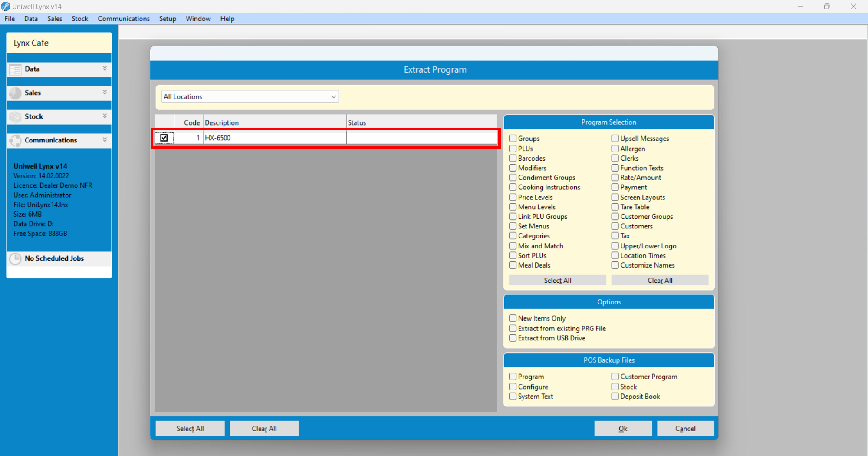Image resolution: width=868 pixels, height=456 pixels.
Task: Click Clear All at the bottom left
Action: (x=264, y=428)
